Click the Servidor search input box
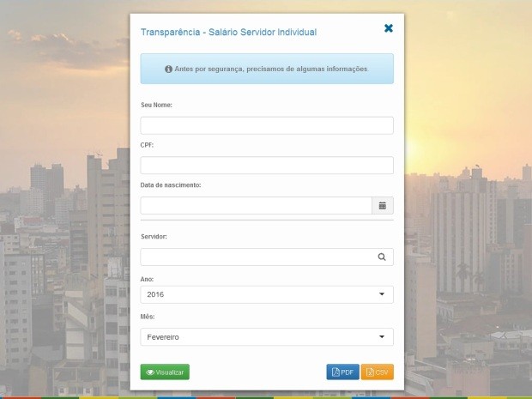532x399 pixels. point(255,257)
